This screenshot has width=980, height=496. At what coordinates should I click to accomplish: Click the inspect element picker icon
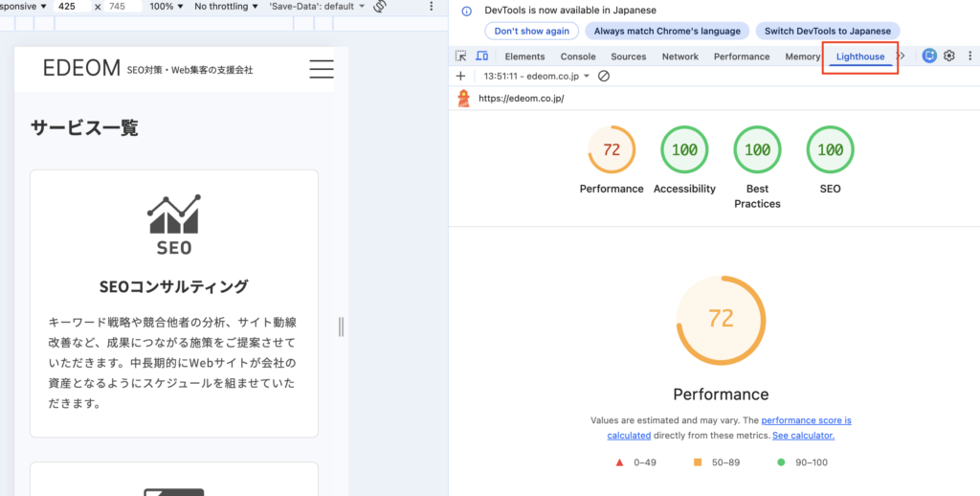point(461,56)
